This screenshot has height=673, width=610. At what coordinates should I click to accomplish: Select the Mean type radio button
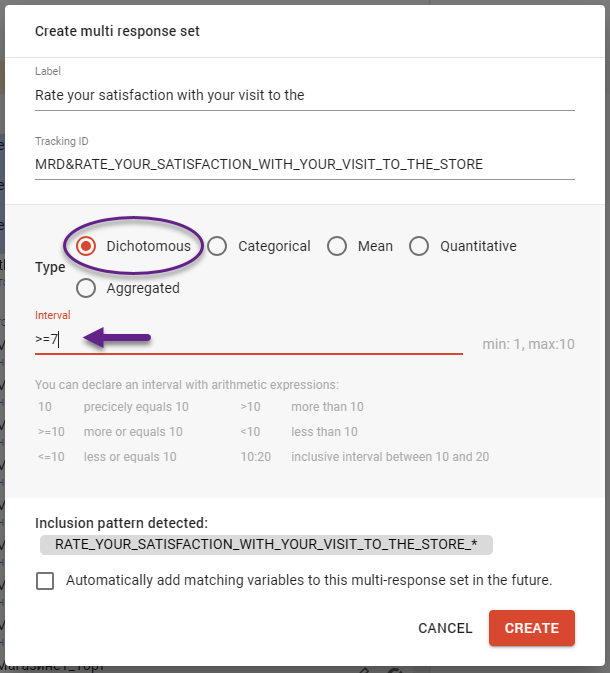click(x=337, y=246)
